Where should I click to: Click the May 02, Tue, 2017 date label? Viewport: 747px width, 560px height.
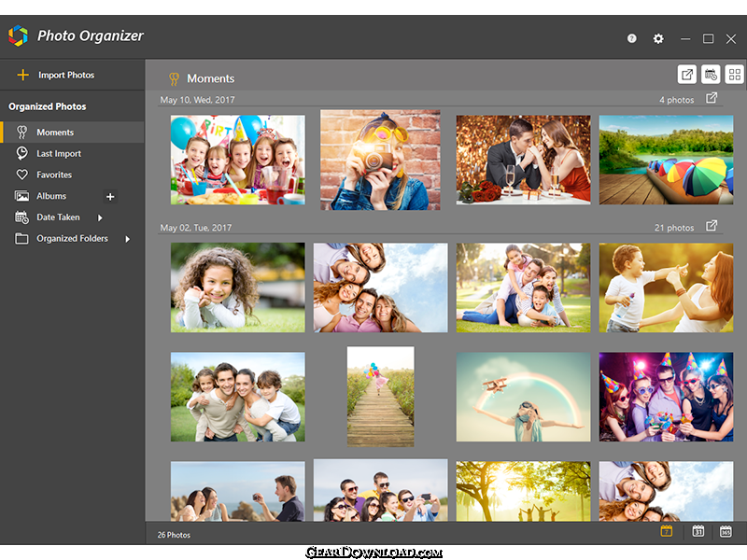[196, 228]
